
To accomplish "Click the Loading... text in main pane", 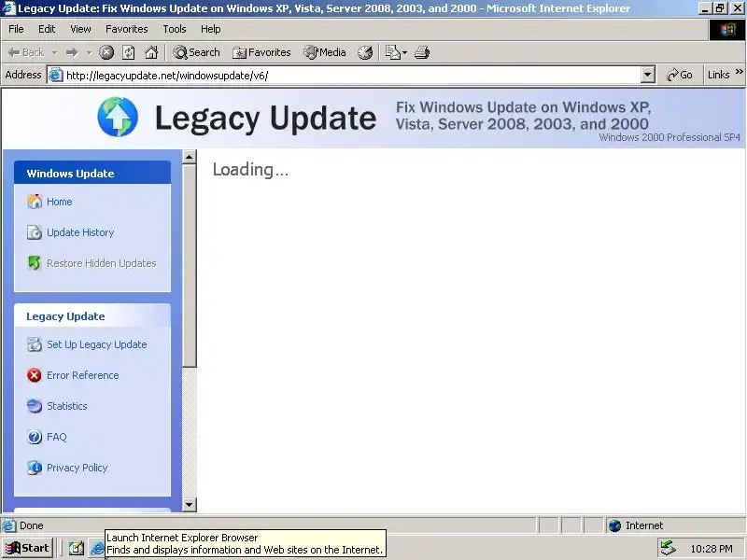I will (250, 170).
